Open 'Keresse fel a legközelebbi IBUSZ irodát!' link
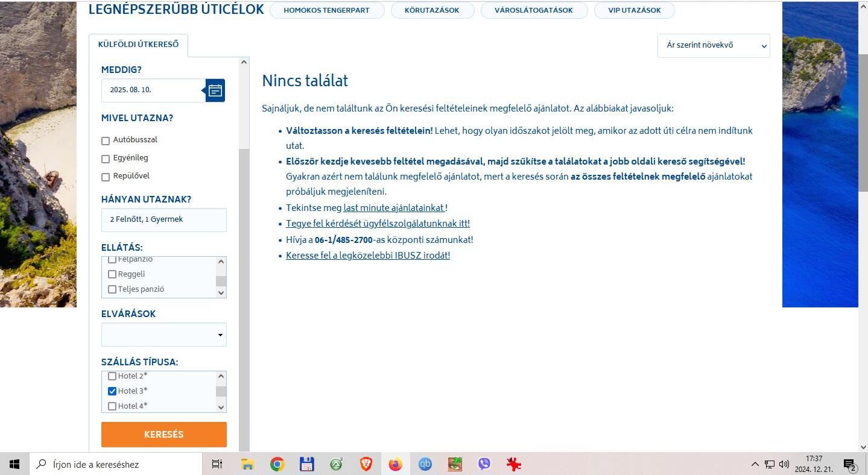This screenshot has height=475, width=868. pyautogui.click(x=368, y=256)
